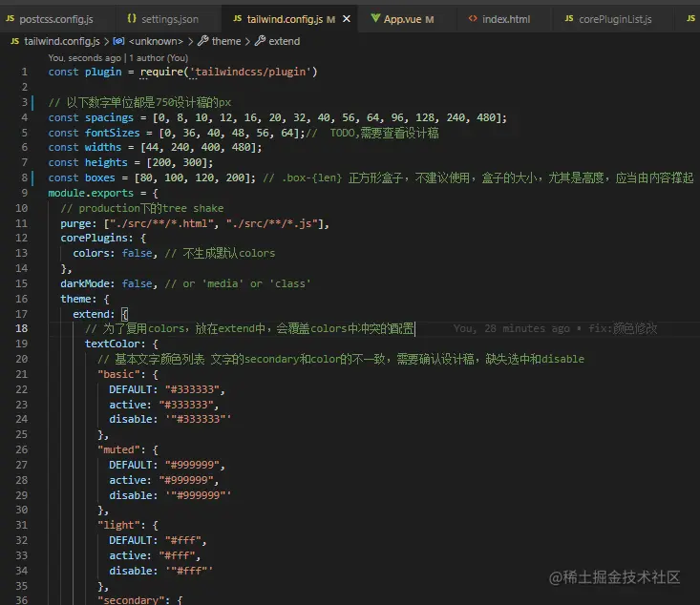Open the index.html tab
Image resolution: width=700 pixels, height=605 pixels.
505,19
